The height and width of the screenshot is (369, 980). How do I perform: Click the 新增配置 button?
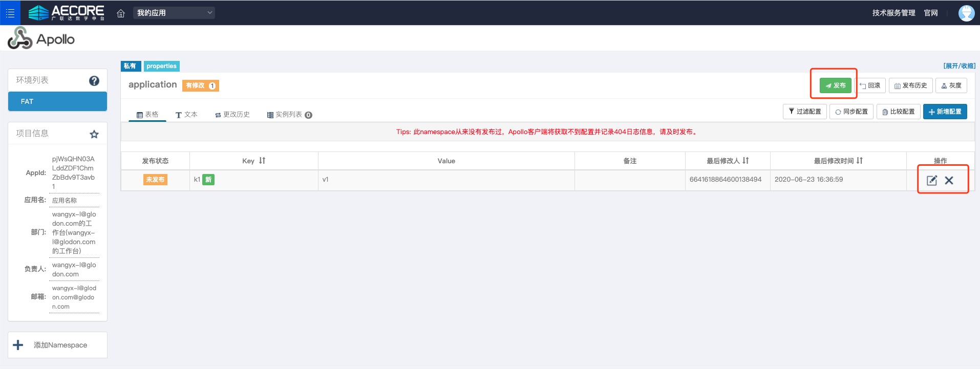945,112
